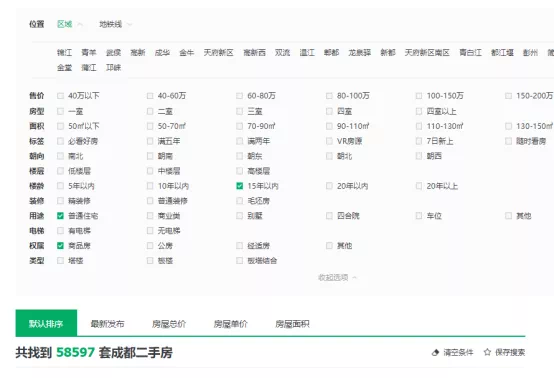This screenshot has height=378, width=554.
Task: Sort listings by 房屋面积
Action: click(x=292, y=324)
